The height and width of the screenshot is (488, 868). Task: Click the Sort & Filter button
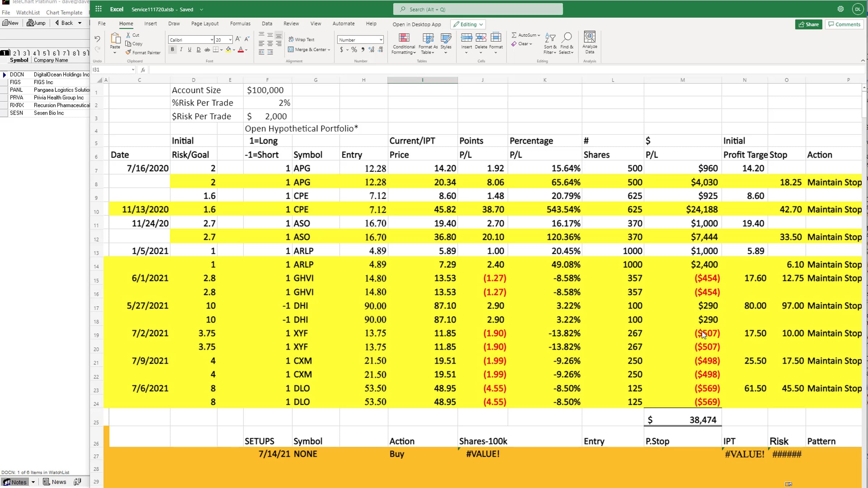pos(550,43)
